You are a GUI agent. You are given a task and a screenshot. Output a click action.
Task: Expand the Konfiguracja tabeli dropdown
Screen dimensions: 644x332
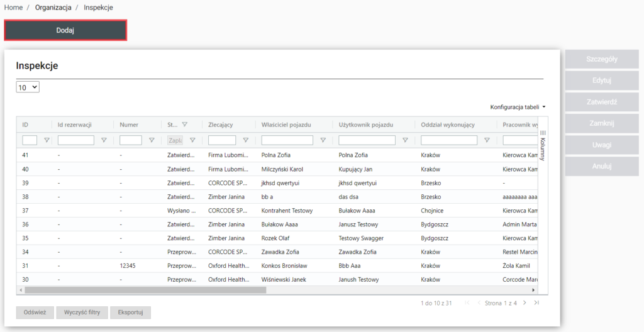point(518,107)
